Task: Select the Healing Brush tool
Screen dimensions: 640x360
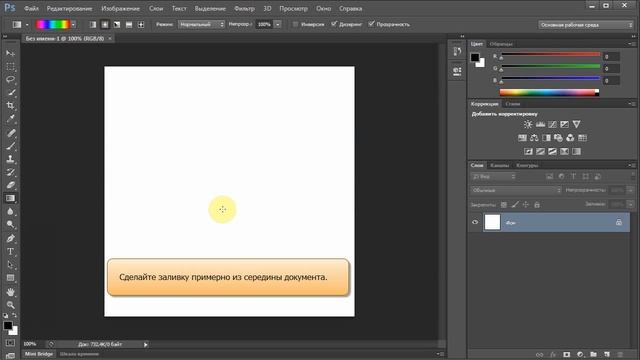Action: coord(10,133)
